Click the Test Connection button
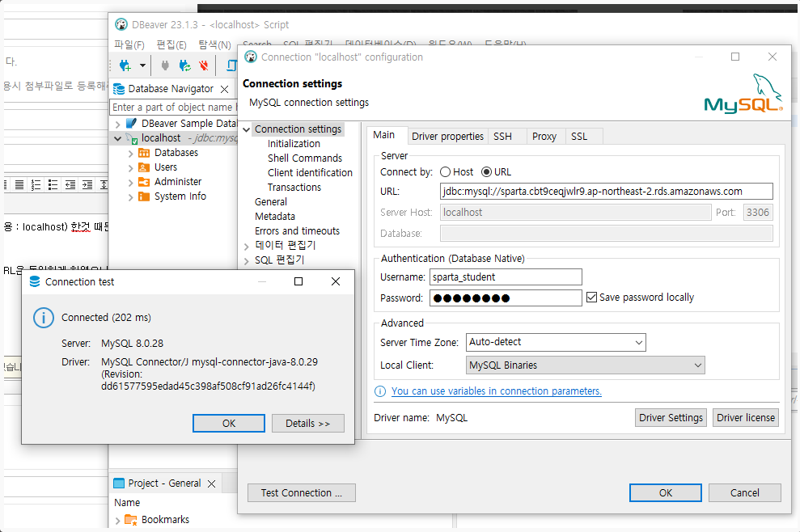Viewport: 800px width, 532px height. click(x=302, y=492)
